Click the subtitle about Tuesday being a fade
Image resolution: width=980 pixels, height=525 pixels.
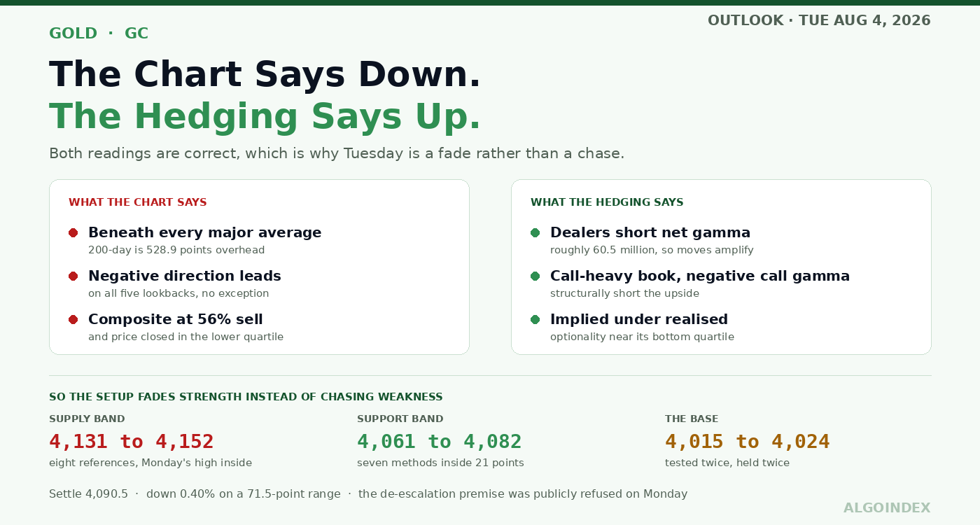click(x=337, y=153)
